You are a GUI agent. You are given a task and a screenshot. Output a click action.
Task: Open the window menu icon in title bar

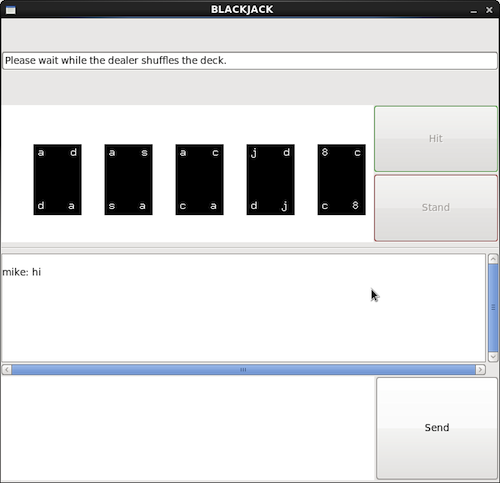(x=10, y=10)
